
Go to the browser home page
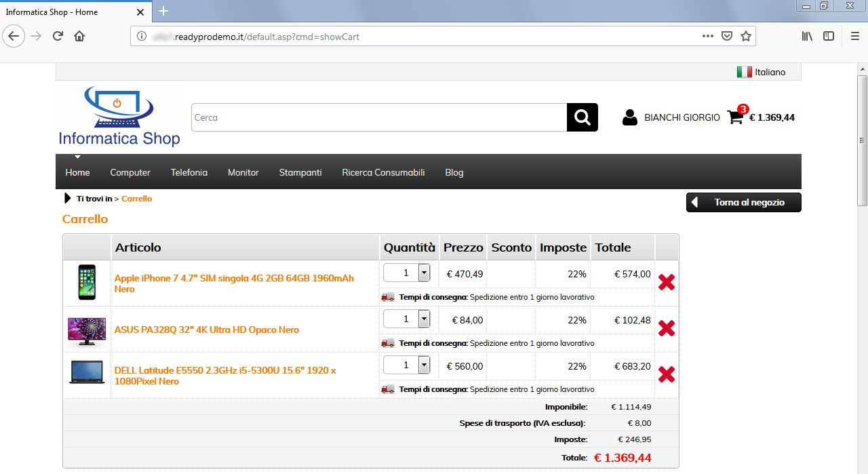(x=79, y=36)
